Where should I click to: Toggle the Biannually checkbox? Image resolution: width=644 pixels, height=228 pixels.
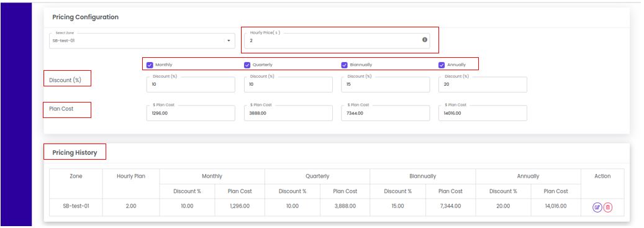[x=345, y=65]
